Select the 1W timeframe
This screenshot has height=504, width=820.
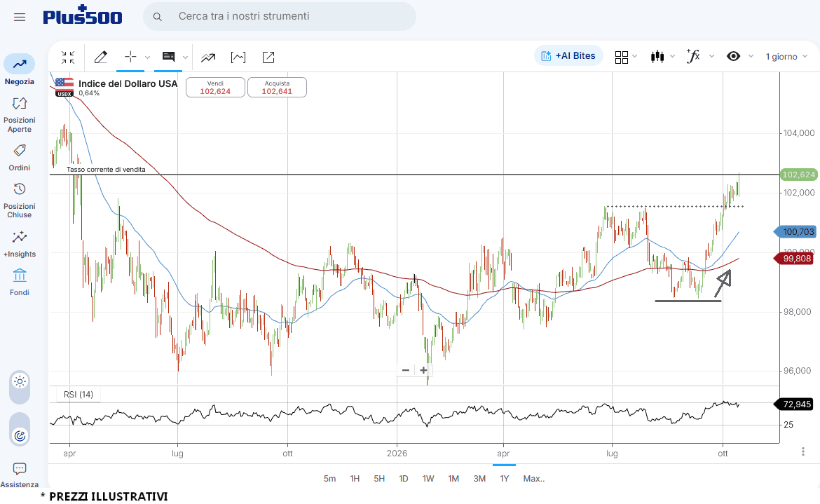click(x=428, y=478)
